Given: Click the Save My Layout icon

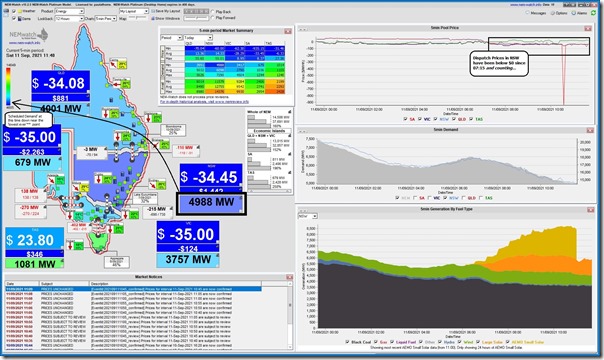Looking at the screenshot, I should pos(153,11).
